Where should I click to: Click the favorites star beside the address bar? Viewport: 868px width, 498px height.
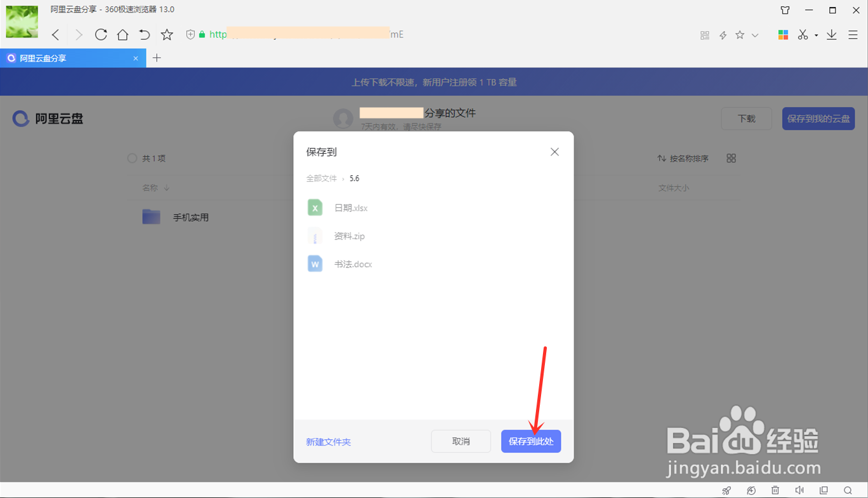tap(740, 35)
